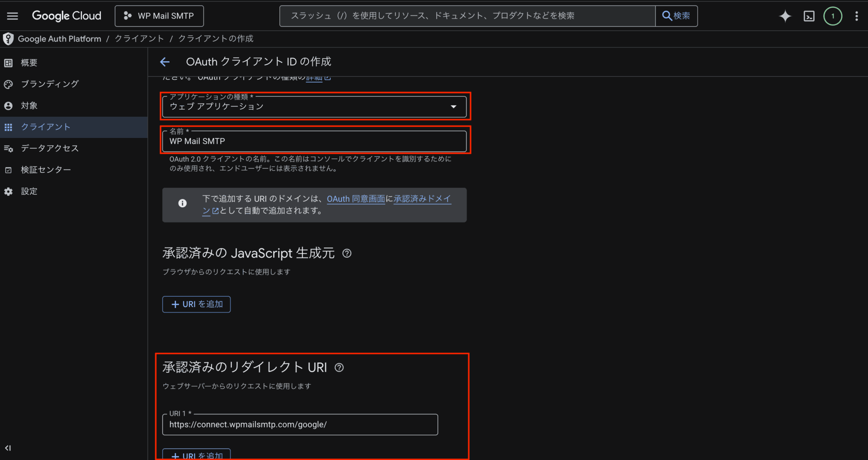Open the notifications badge showing 1
Image resolution: width=868 pixels, height=460 pixels.
pos(832,16)
